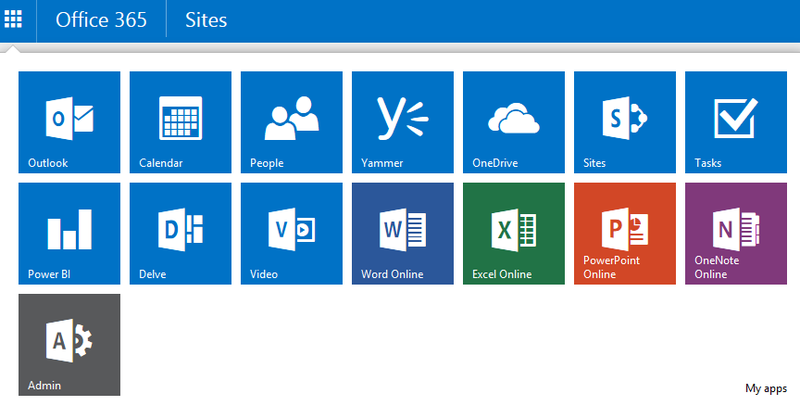This screenshot has height=406, width=800.
Task: Open the Admin tile
Action: click(69, 345)
